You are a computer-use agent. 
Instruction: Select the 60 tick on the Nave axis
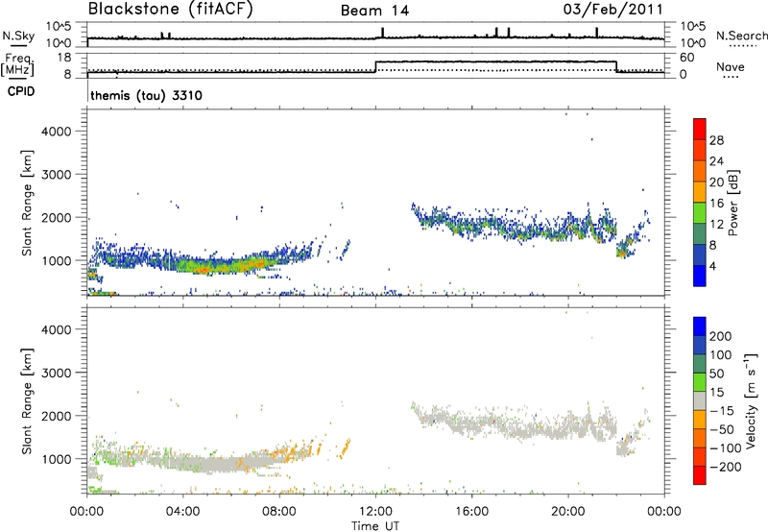tap(686, 58)
